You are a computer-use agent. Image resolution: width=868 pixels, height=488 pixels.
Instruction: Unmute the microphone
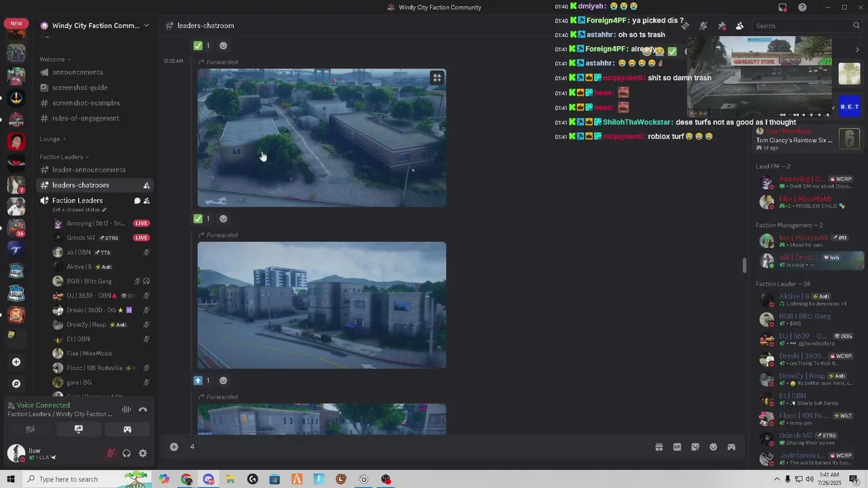(111, 453)
